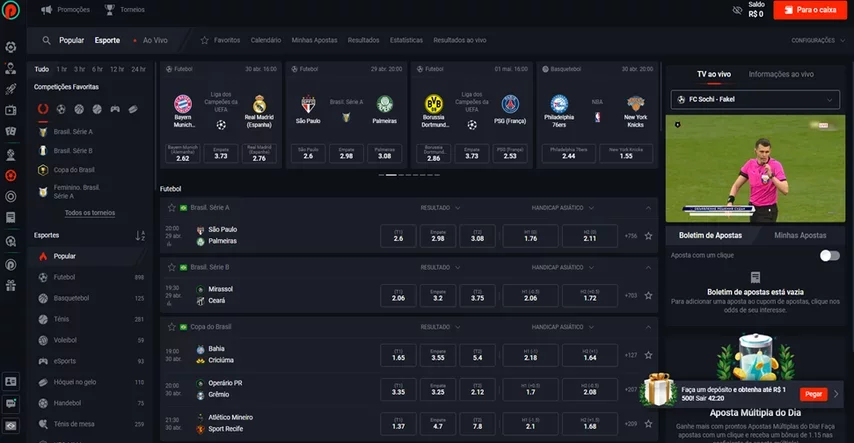The height and width of the screenshot is (443, 854).
Task: Open the site logo home icon
Action: pos(10,10)
